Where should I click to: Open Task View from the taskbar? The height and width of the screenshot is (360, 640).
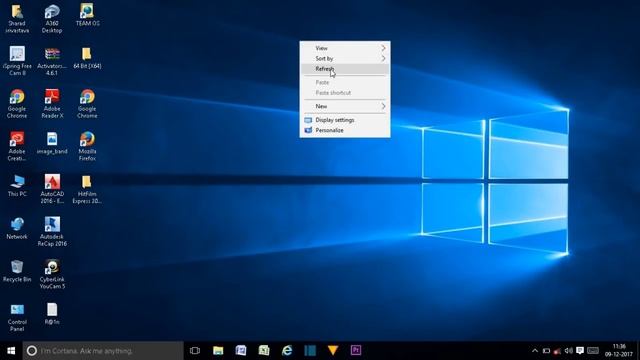tap(195, 351)
